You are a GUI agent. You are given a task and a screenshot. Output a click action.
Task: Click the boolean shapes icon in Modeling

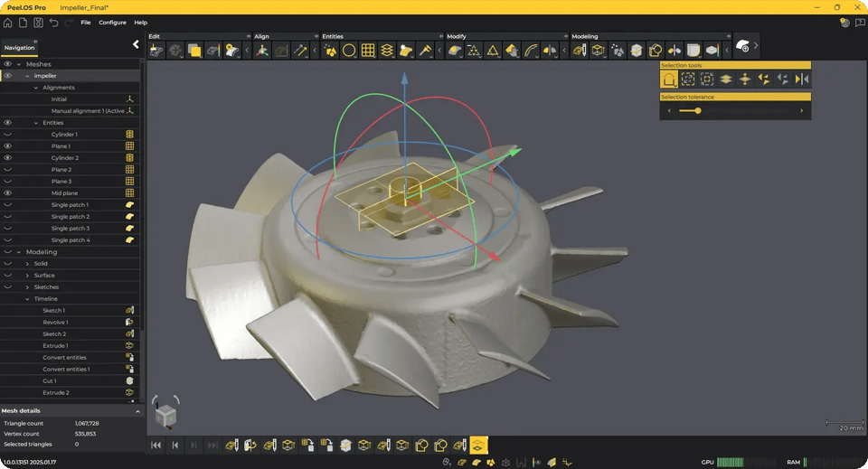656,51
